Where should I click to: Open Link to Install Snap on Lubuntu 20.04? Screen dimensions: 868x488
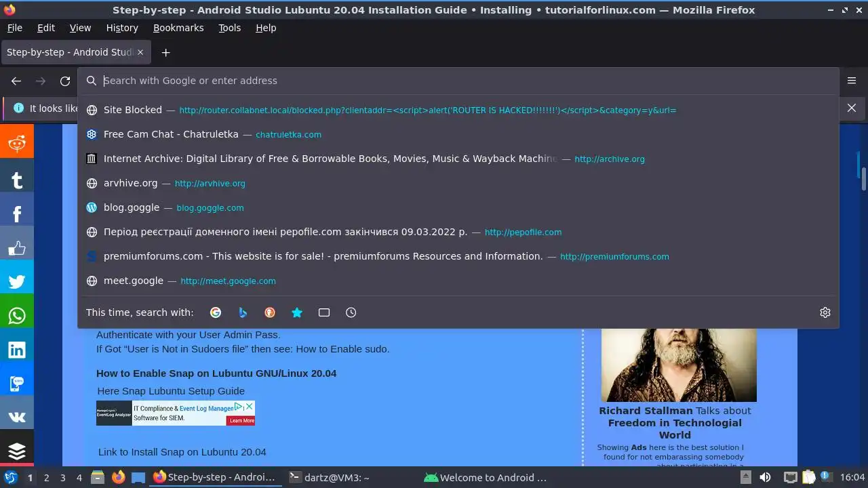pyautogui.click(x=182, y=451)
